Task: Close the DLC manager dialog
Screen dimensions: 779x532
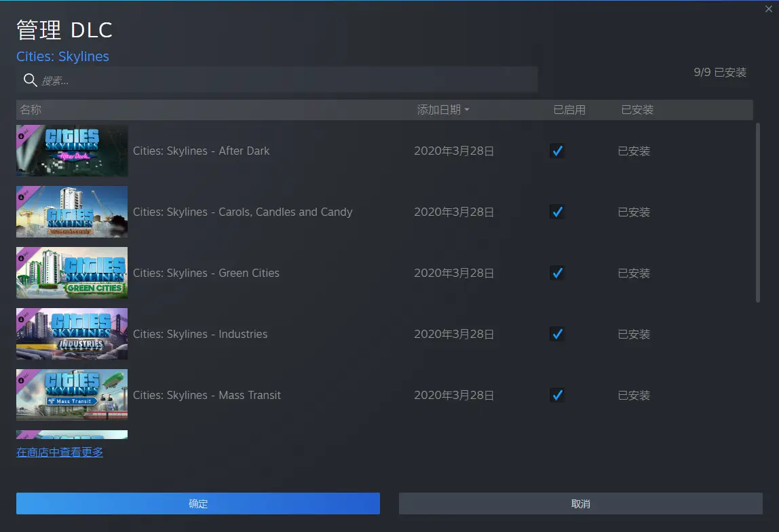Action: [x=769, y=9]
